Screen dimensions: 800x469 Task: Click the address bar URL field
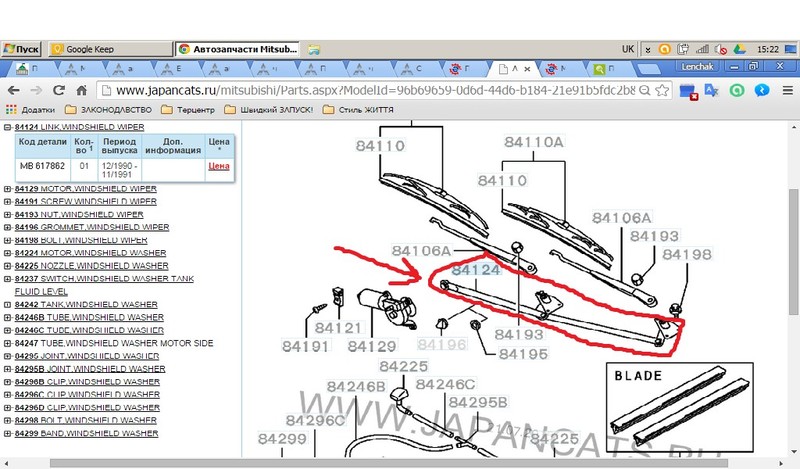375,90
